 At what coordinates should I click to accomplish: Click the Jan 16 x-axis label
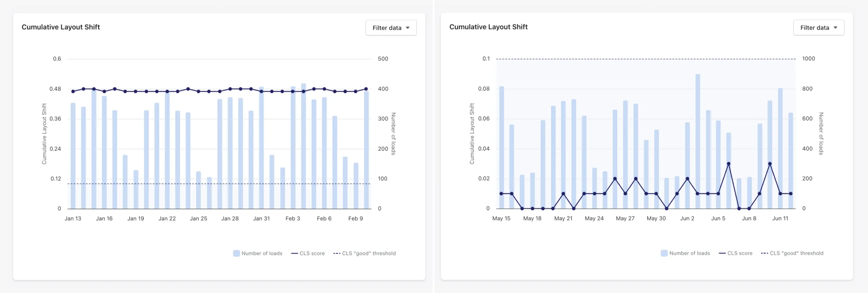tap(104, 219)
